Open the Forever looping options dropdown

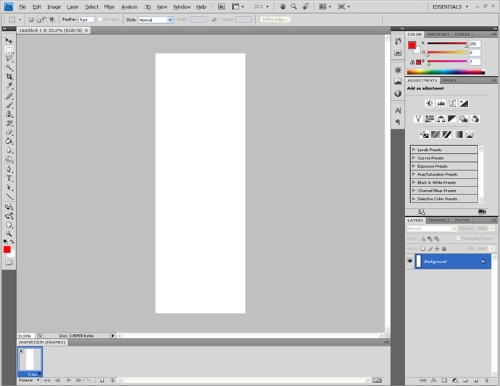[x=29, y=380]
